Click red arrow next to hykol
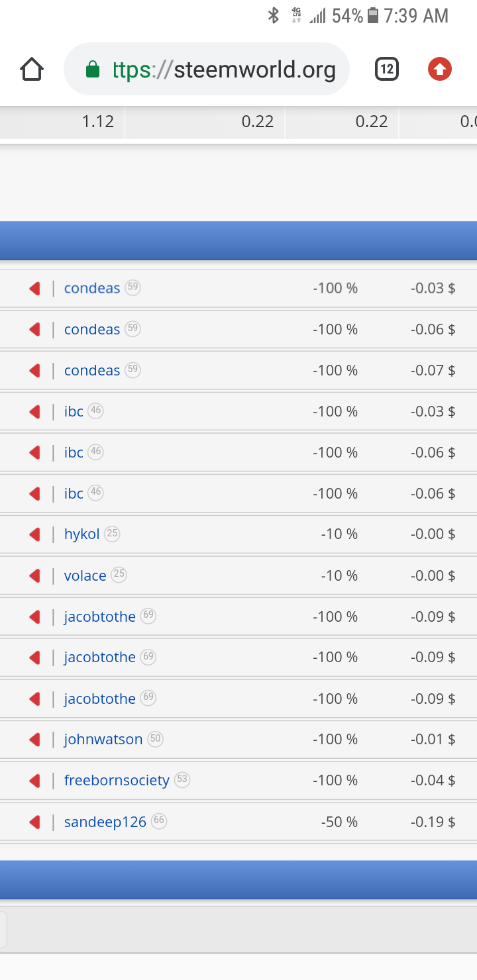The height and width of the screenshot is (980, 477). coord(35,534)
